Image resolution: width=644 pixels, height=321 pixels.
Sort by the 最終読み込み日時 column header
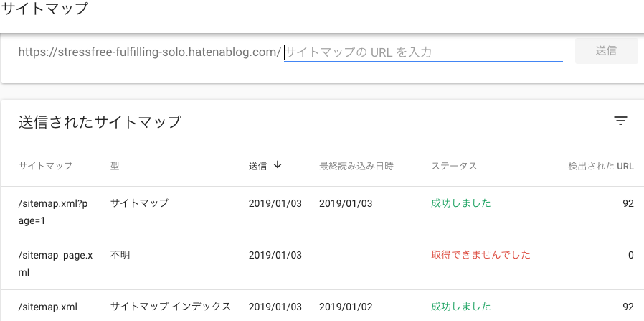coord(356,166)
